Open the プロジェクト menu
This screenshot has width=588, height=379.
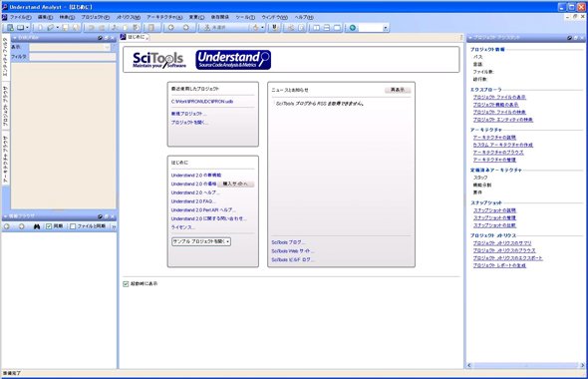coord(95,17)
